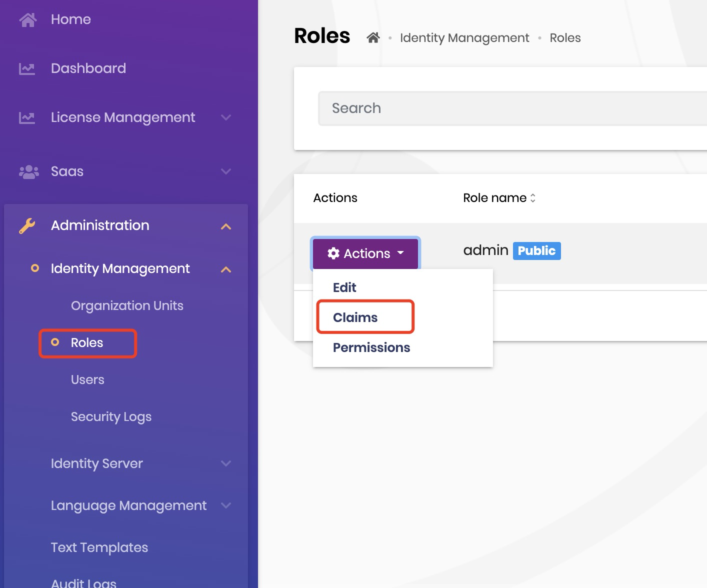The image size is (707, 588).
Task: Click inside the Search field
Action: coord(500,108)
